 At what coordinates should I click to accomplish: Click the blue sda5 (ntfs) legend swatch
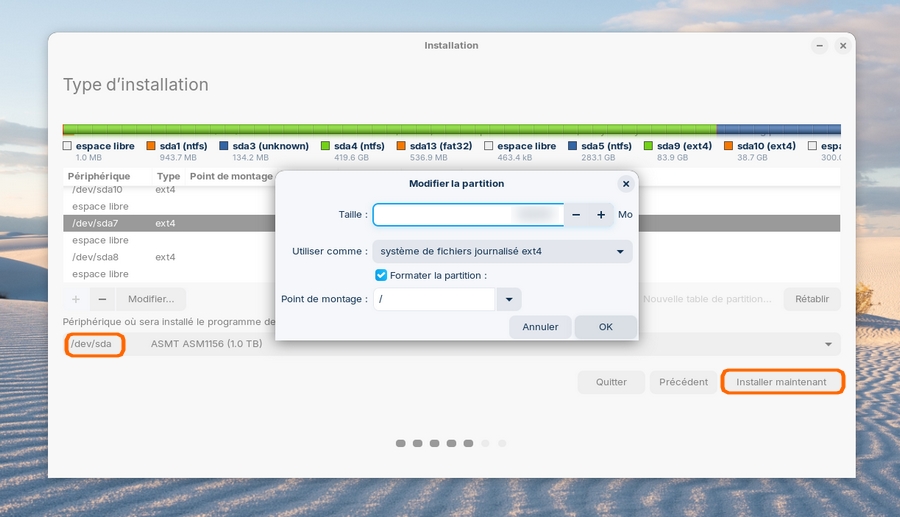click(574, 146)
